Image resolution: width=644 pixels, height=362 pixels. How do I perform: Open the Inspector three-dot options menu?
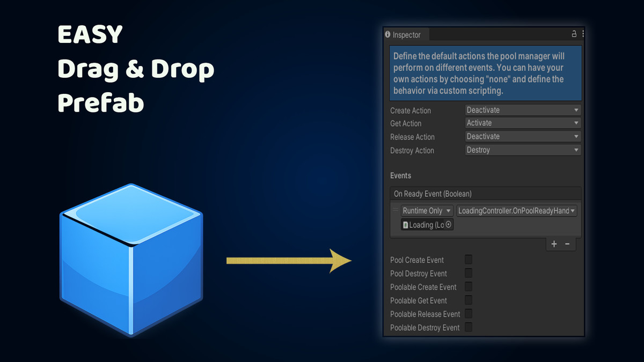tap(583, 34)
